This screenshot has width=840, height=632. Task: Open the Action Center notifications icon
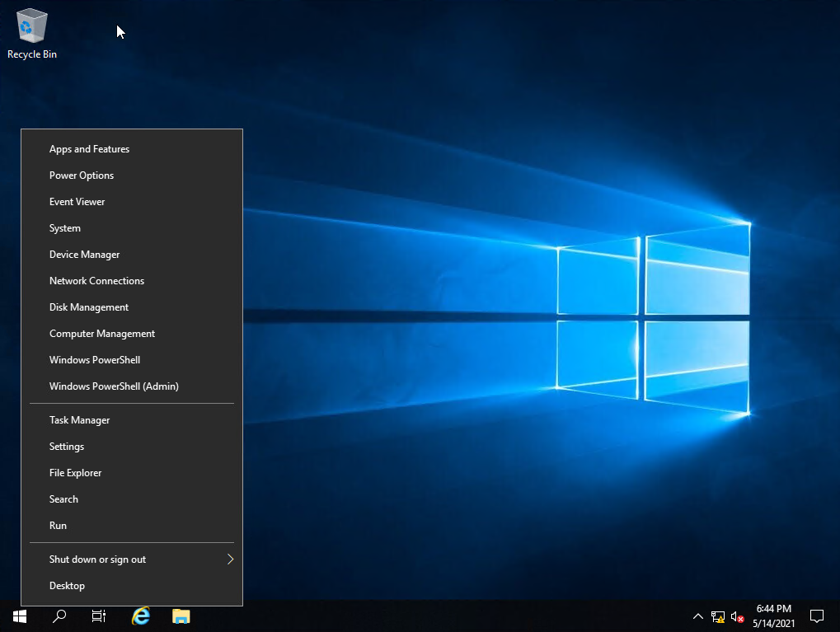click(816, 616)
